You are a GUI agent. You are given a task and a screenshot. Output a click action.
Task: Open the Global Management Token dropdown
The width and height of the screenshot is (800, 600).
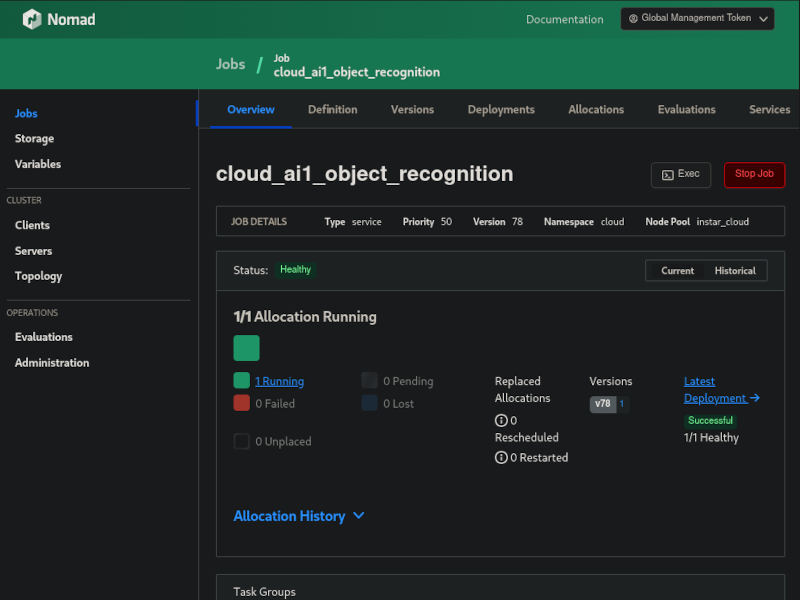(x=697, y=19)
